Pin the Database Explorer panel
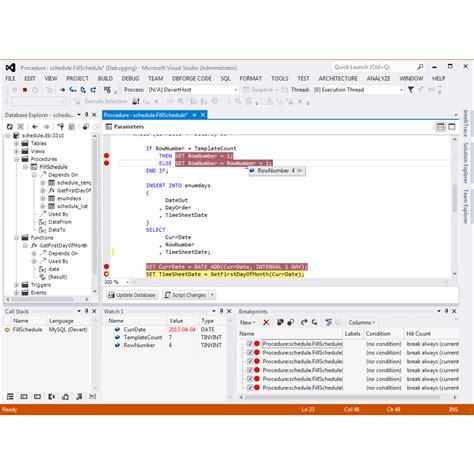Viewport: 474px width, 474px height. tap(87, 115)
